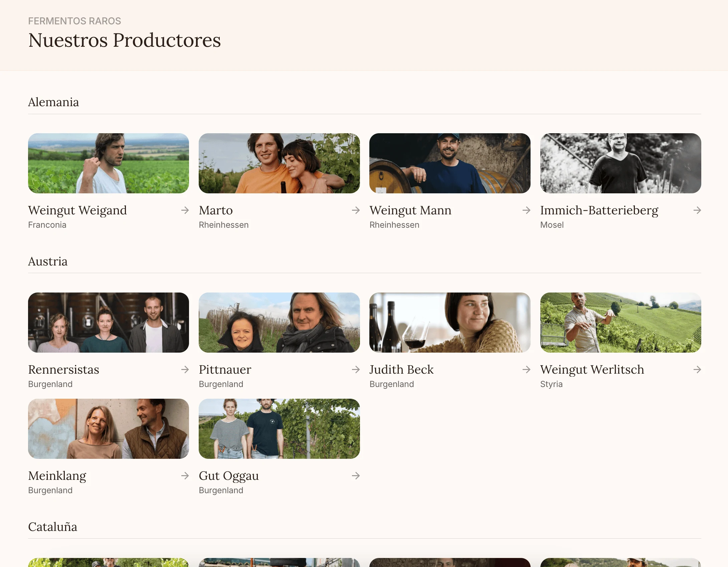This screenshot has height=567, width=728.
Task: Click the arrow icon beside Pittnauer
Action: [356, 369]
